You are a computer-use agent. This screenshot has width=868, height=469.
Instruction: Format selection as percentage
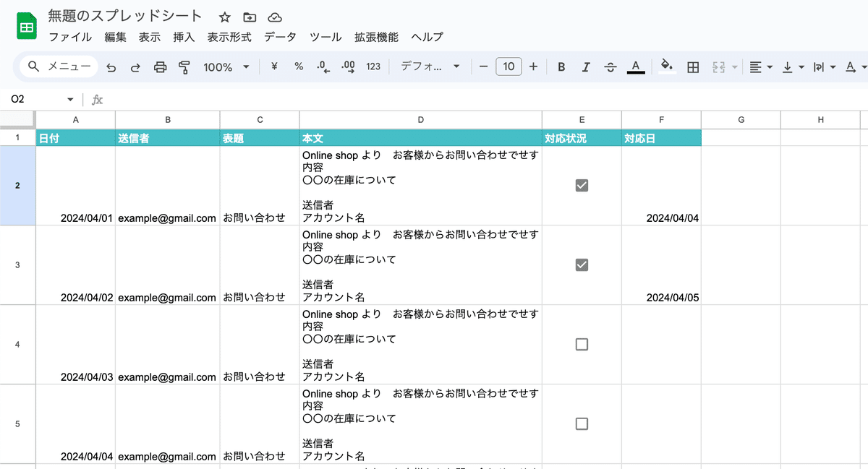coord(298,66)
